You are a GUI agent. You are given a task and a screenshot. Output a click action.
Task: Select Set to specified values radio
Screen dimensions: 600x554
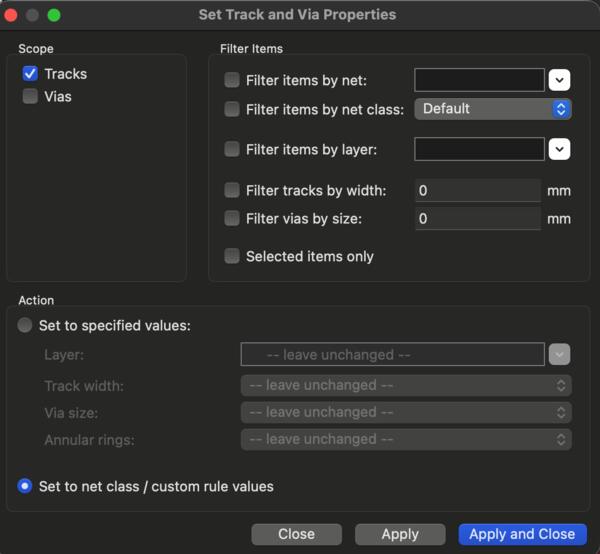point(26,325)
